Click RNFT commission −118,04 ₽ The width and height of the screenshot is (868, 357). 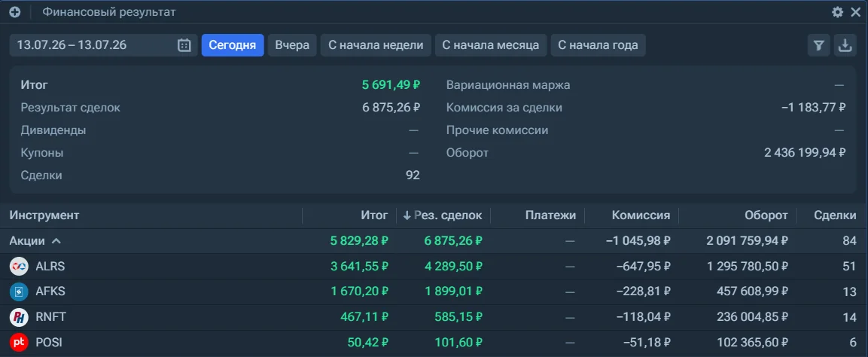[x=644, y=317]
